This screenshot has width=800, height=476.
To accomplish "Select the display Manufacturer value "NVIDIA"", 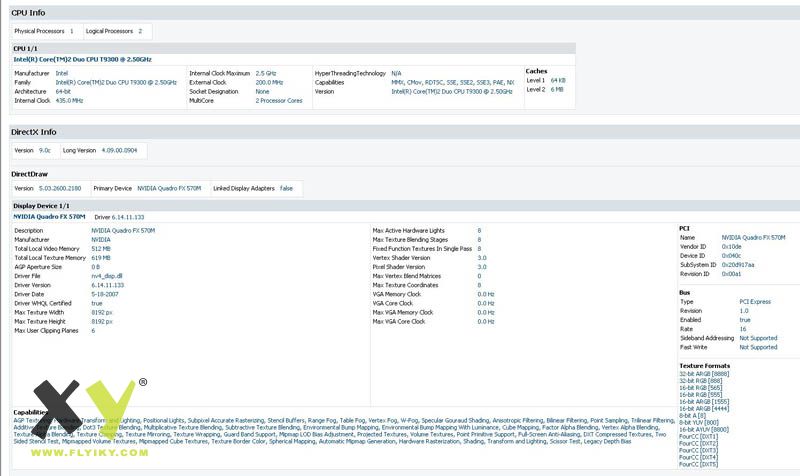I will tap(101, 240).
